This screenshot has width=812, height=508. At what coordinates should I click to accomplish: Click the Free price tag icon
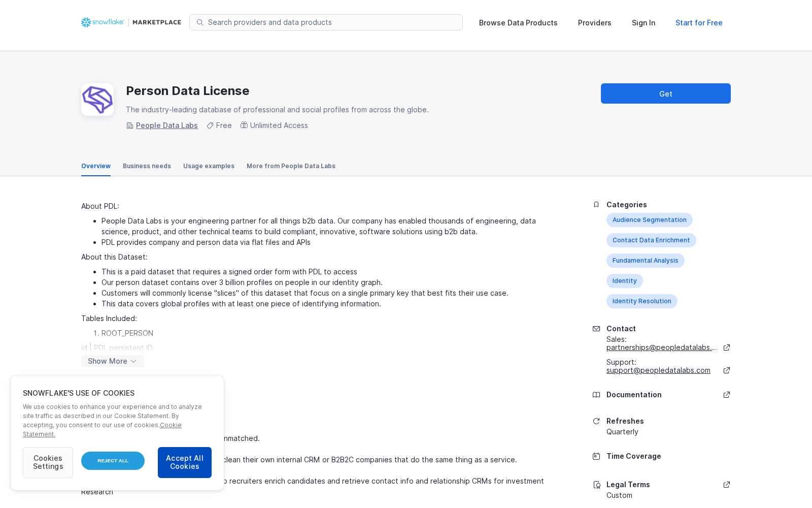point(210,125)
